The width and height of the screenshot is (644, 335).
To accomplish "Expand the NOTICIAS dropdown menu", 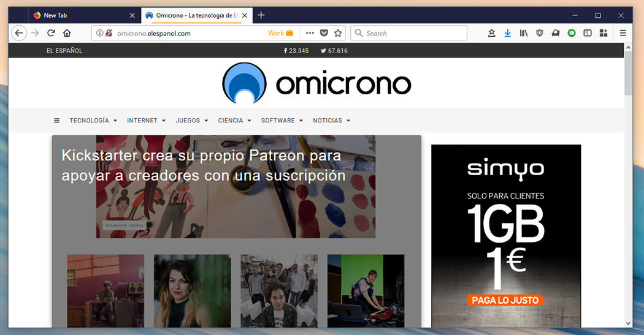I will click(x=331, y=121).
